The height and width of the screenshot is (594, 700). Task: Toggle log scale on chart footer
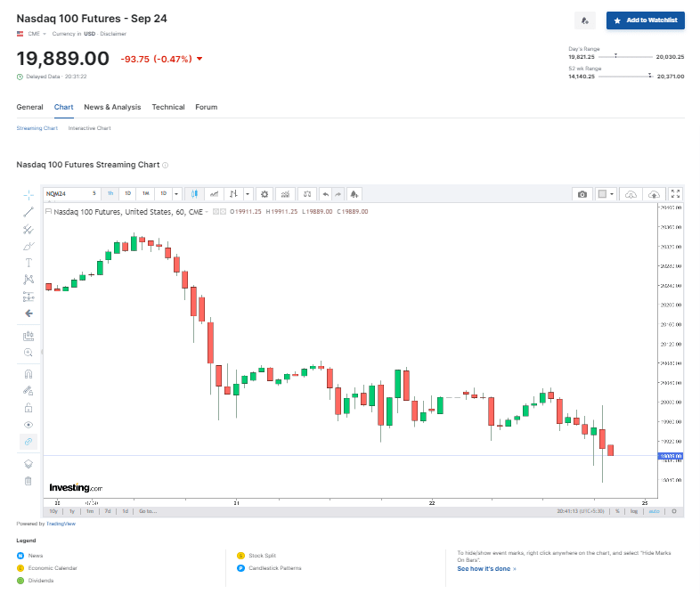634,511
